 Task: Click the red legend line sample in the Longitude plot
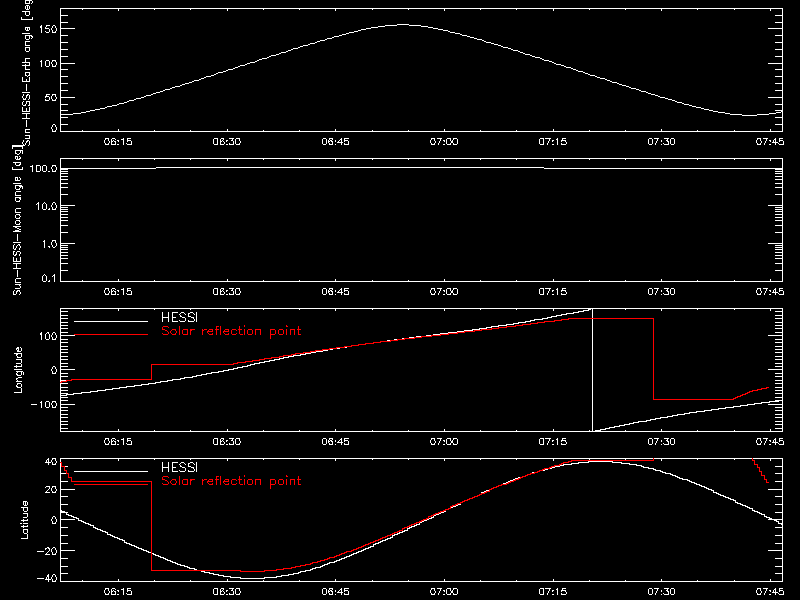pos(111,335)
